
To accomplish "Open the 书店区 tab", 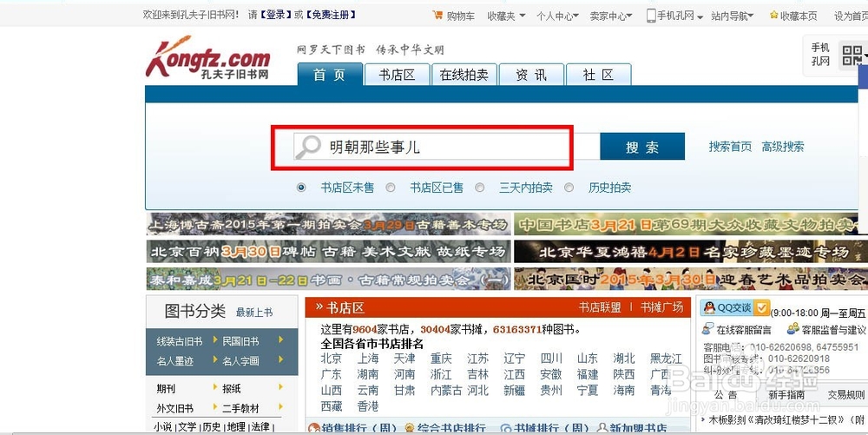I will [397, 75].
